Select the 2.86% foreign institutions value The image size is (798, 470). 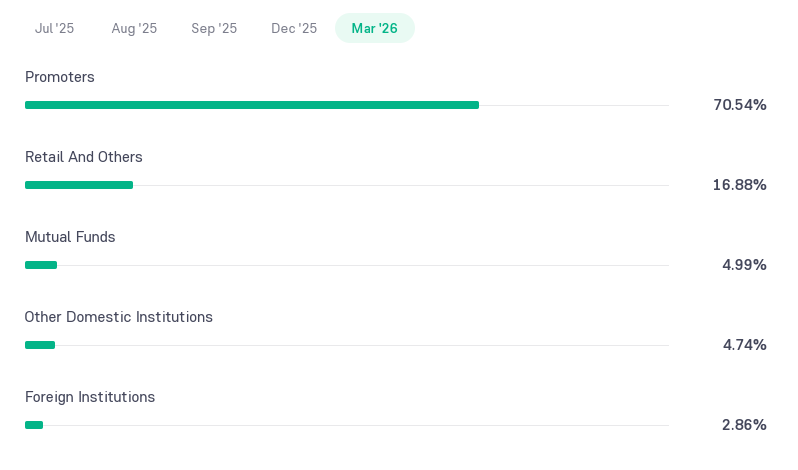(744, 425)
